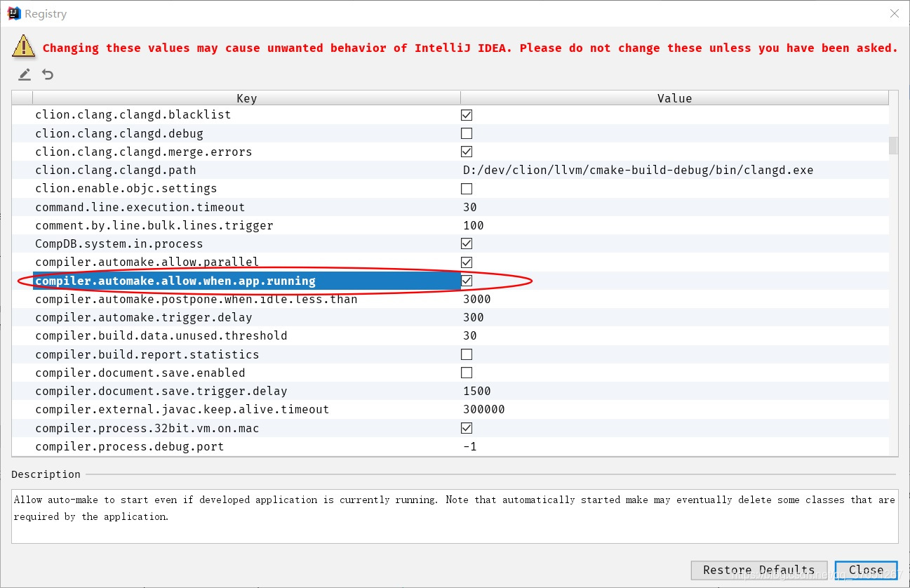This screenshot has height=588, width=910.
Task: Toggle clion.clang.clangd.blacklist checkbox
Action: pos(467,115)
